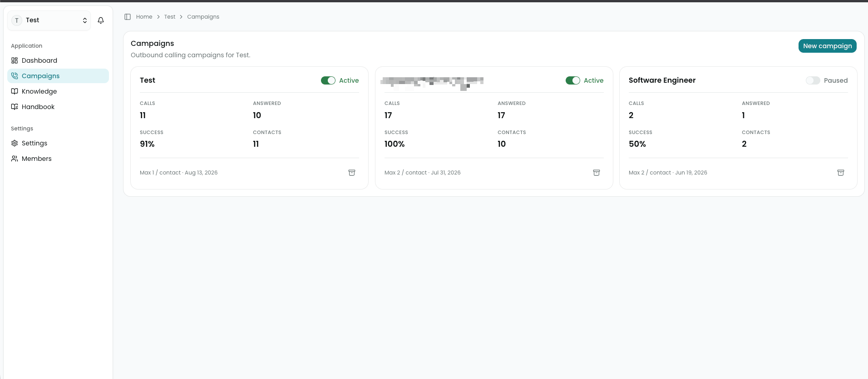This screenshot has height=379, width=868.
Task: Open the Test campaign card title
Action: coord(148,80)
